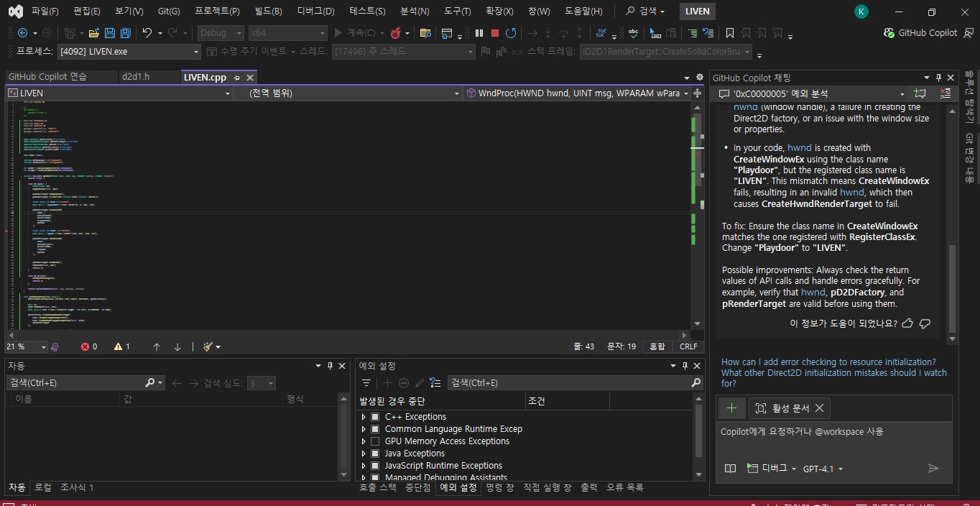Click the Save All icon in toolbar
This screenshot has width=980, height=506.
pyautogui.click(x=125, y=33)
